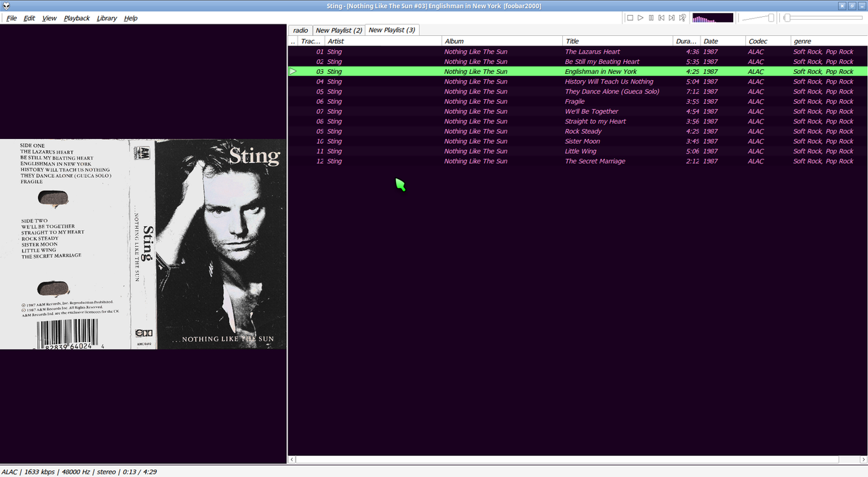Select track Little Wing
This screenshot has height=477, width=868.
(578, 151)
